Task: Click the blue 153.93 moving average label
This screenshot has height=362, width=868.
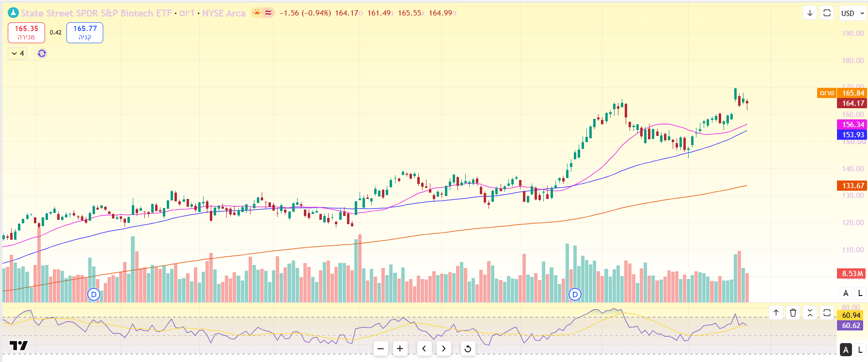Action: (852, 135)
